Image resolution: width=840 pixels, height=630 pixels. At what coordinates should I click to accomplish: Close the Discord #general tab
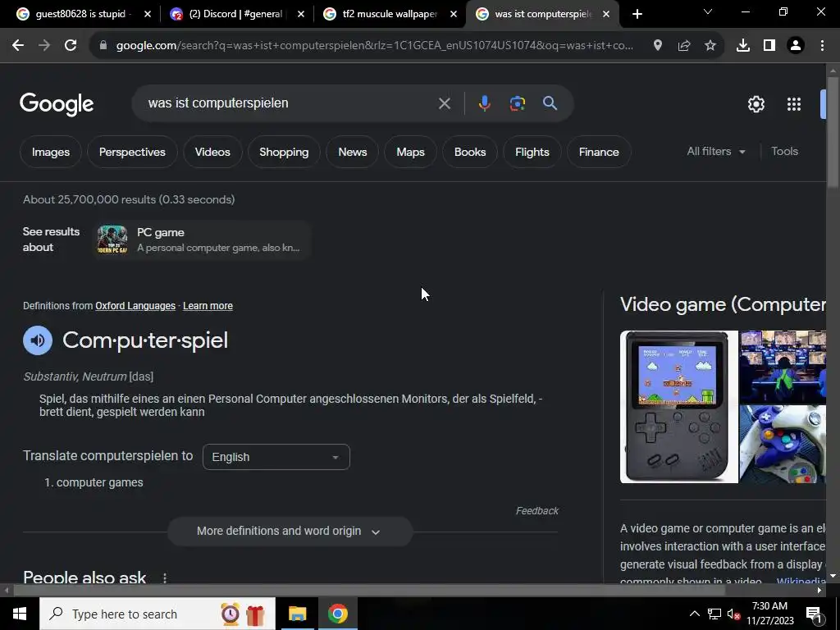(x=300, y=15)
